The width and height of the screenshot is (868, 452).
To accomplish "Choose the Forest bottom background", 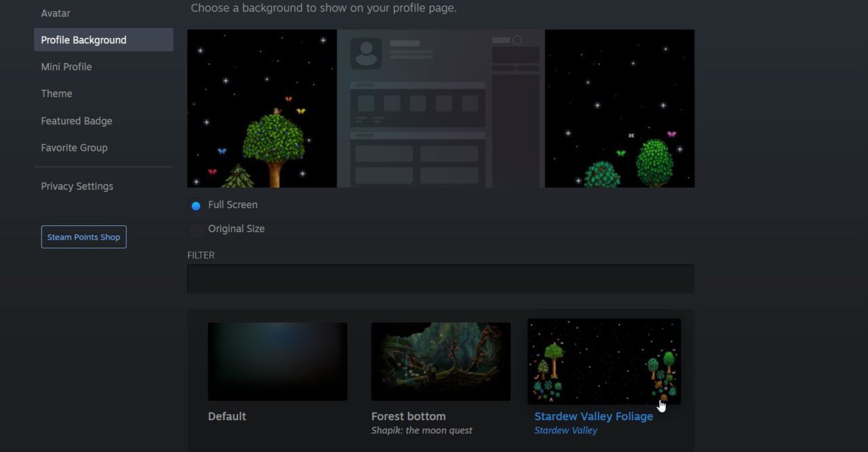I will (441, 361).
